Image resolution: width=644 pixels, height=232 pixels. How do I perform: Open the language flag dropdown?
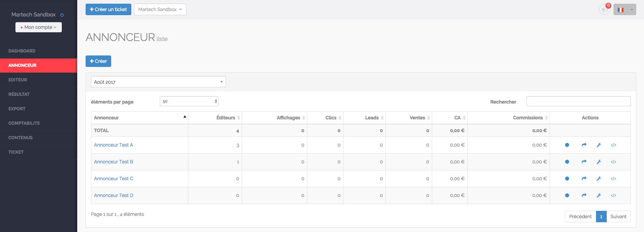(x=625, y=9)
